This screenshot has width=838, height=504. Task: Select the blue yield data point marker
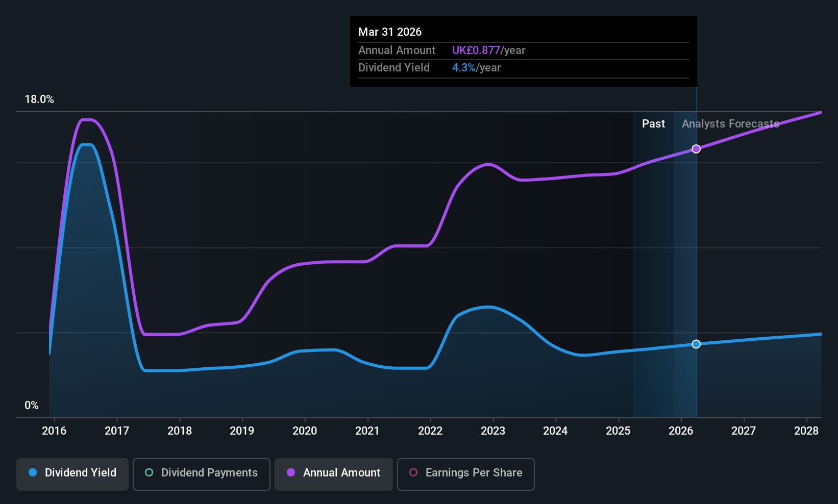[x=696, y=344]
